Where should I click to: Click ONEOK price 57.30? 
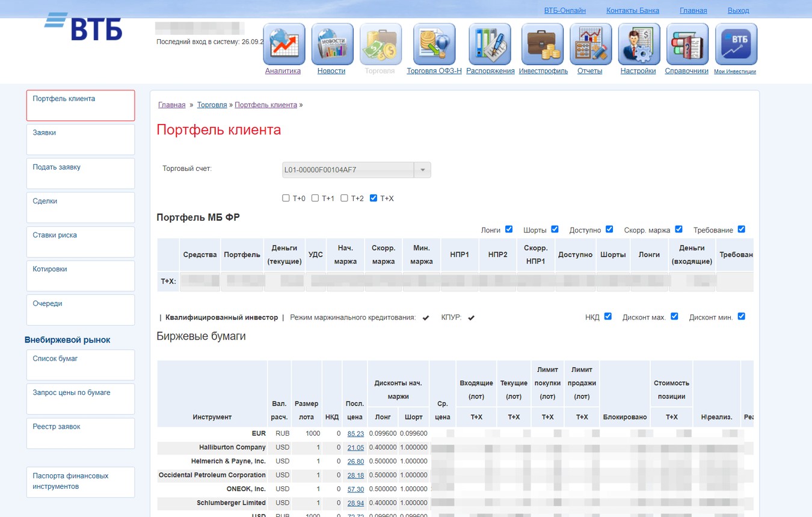click(355, 489)
